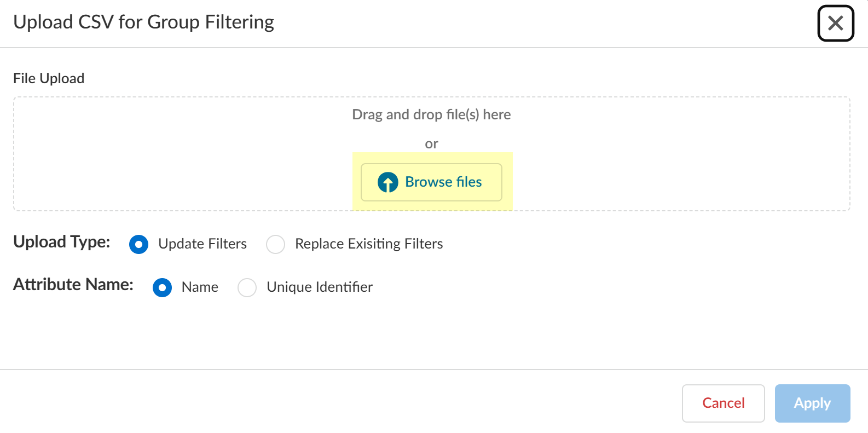Click the dialog title 'Upload CSV for Group Filtering'
The height and width of the screenshot is (433, 868).
coord(143,22)
